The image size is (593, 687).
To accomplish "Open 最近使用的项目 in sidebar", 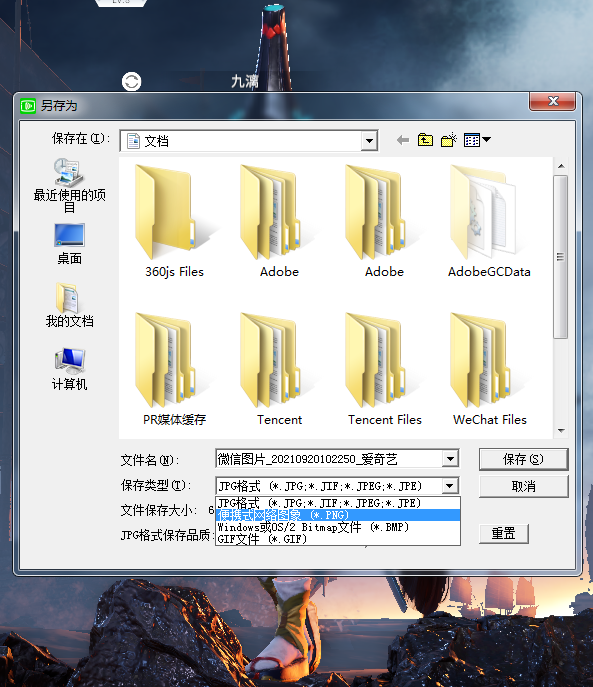I will tap(69, 186).
